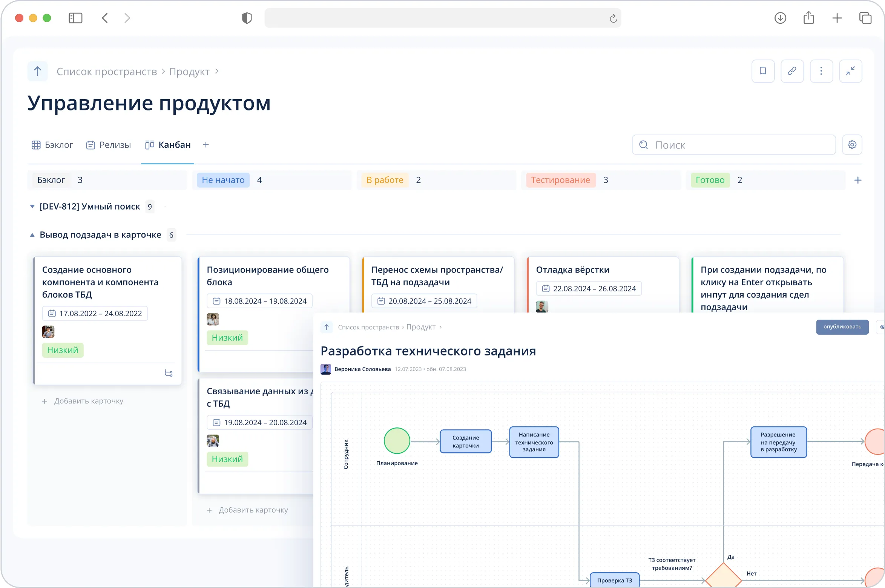Click опубликовать button in overlay document
Image resolution: width=885 pixels, height=588 pixels.
tap(842, 327)
